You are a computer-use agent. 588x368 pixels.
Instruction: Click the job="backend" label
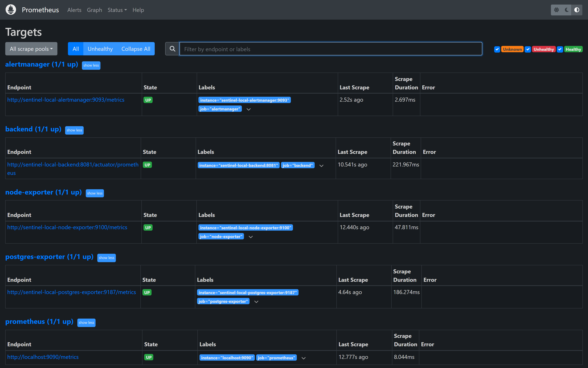click(298, 165)
